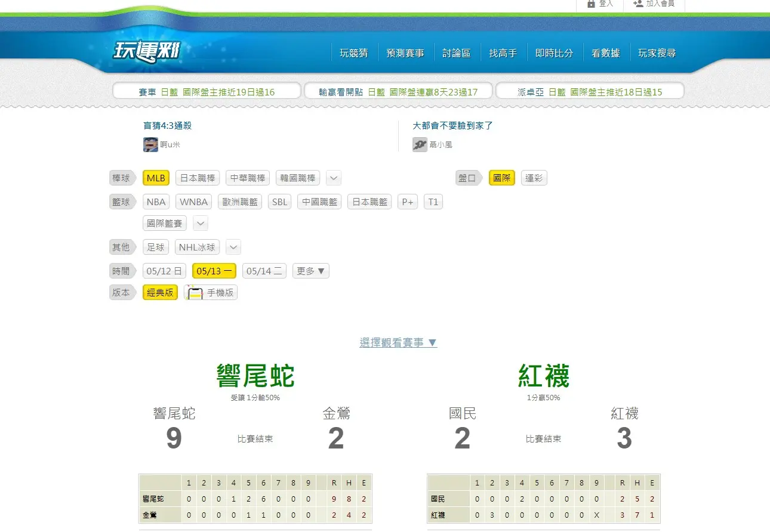Open the 更多 date dropdown
This screenshot has width=770, height=532.
tap(310, 271)
